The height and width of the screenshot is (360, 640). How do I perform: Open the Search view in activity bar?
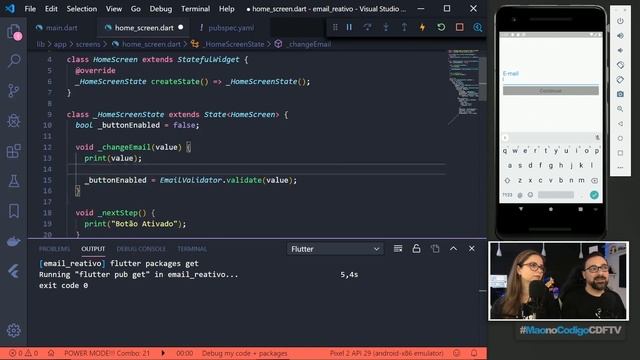click(x=13, y=61)
